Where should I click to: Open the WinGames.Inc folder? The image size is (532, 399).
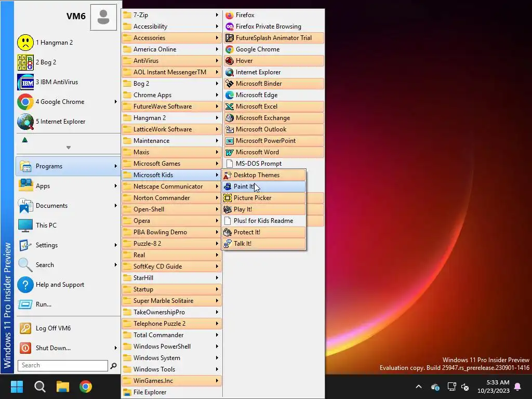click(x=171, y=381)
